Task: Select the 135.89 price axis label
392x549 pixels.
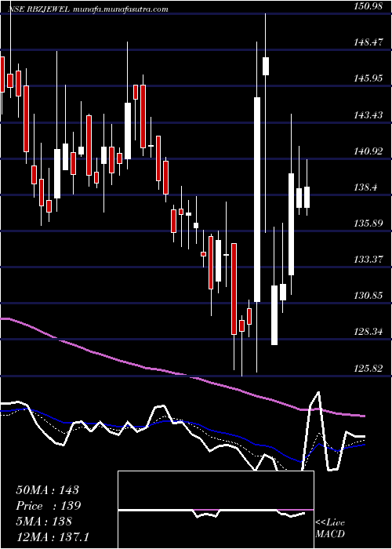Action: pyautogui.click(x=368, y=224)
